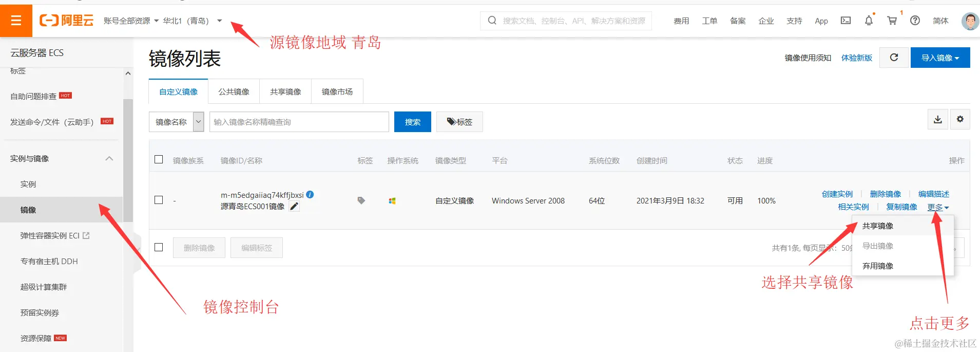Collapse the sidebar scroll-up chevron
Image resolution: width=980 pixels, height=352 pixels.
pos(128,73)
